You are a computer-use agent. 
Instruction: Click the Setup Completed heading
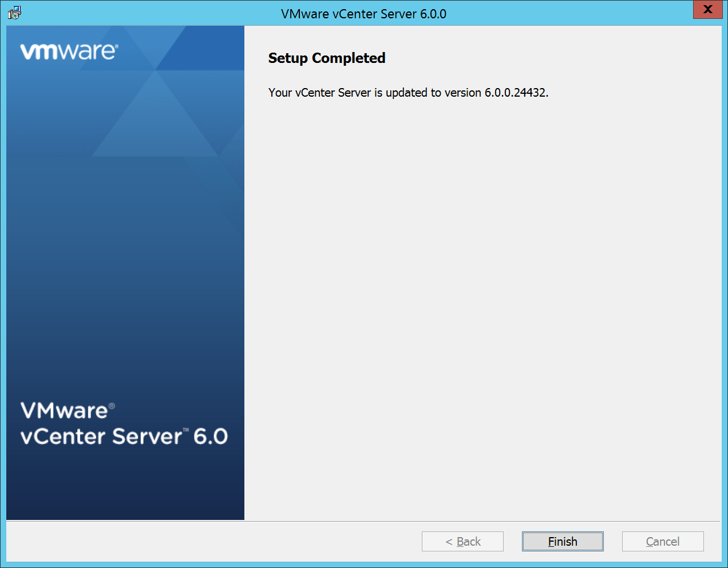click(x=326, y=58)
